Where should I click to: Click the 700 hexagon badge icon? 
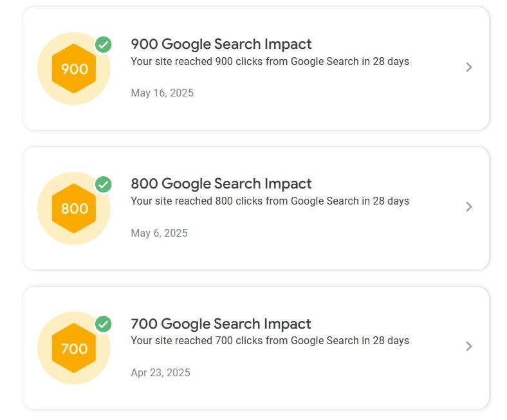pos(74,348)
